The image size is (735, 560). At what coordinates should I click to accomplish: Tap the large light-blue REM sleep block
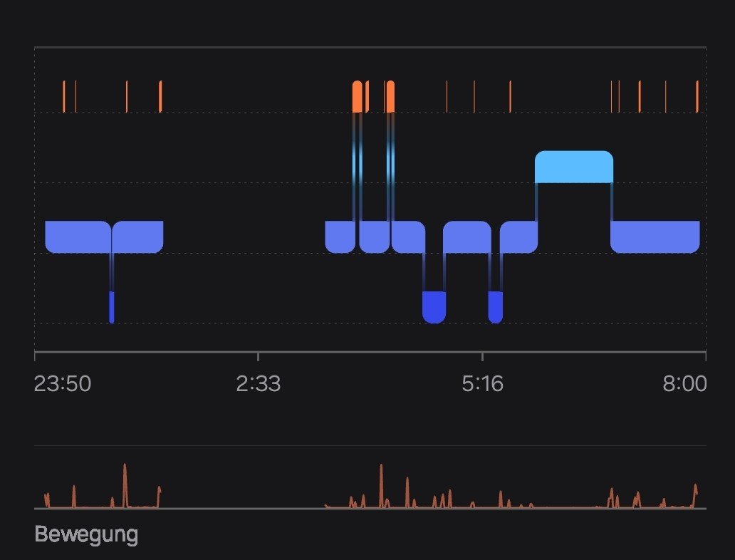coord(573,167)
